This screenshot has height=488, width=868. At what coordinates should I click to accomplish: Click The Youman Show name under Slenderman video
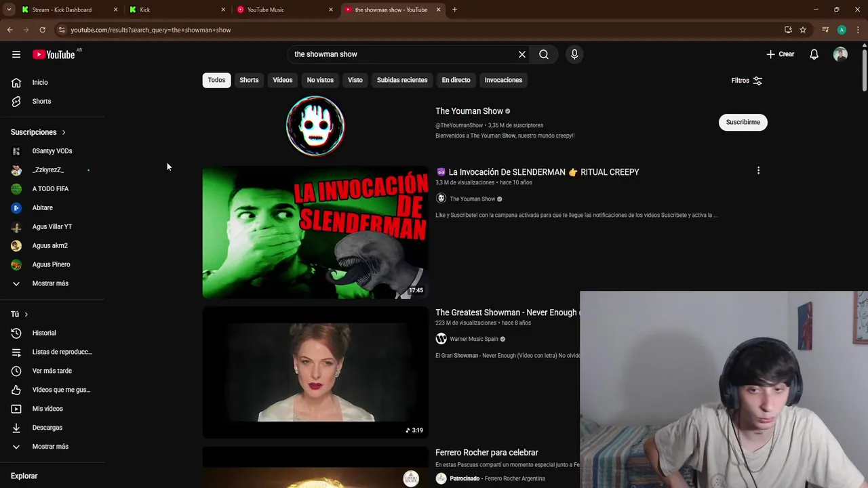pos(473,199)
